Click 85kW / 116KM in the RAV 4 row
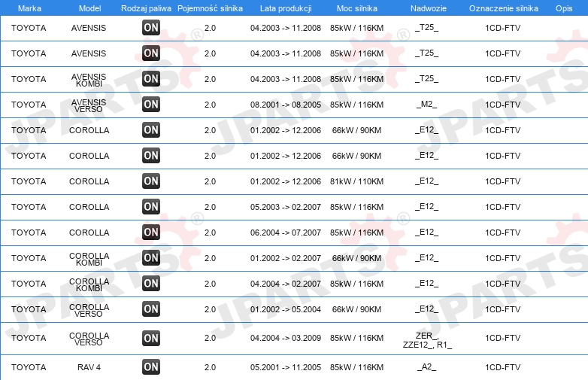The width and height of the screenshot is (588, 380). pyautogui.click(x=356, y=367)
